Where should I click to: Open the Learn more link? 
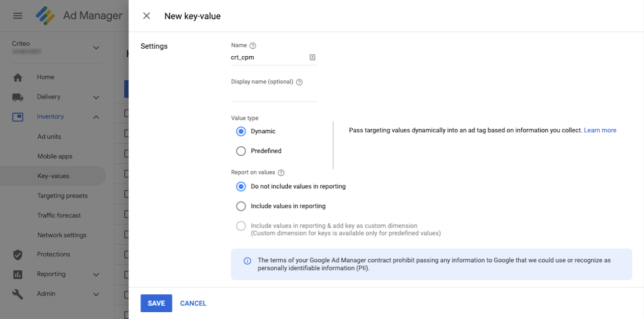[x=600, y=130]
